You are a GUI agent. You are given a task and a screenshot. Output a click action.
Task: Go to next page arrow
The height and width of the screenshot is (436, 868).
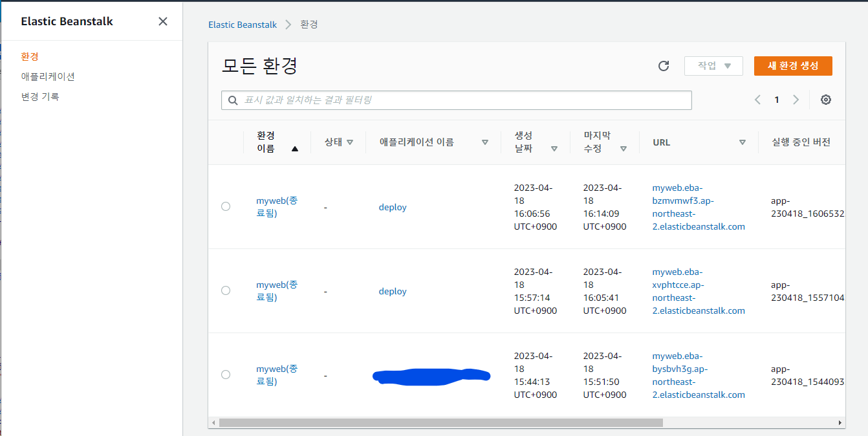796,100
